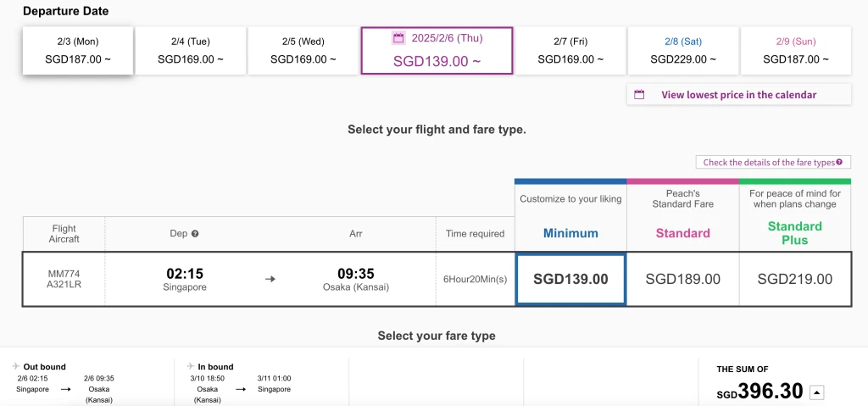Image resolution: width=868 pixels, height=406 pixels.
Task: Click the Out bound airplane icon
Action: click(x=17, y=367)
